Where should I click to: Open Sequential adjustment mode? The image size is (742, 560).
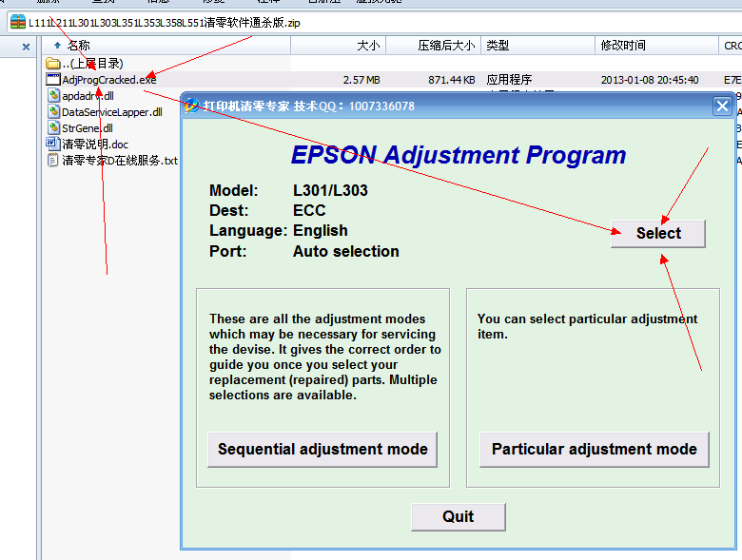coord(322,449)
